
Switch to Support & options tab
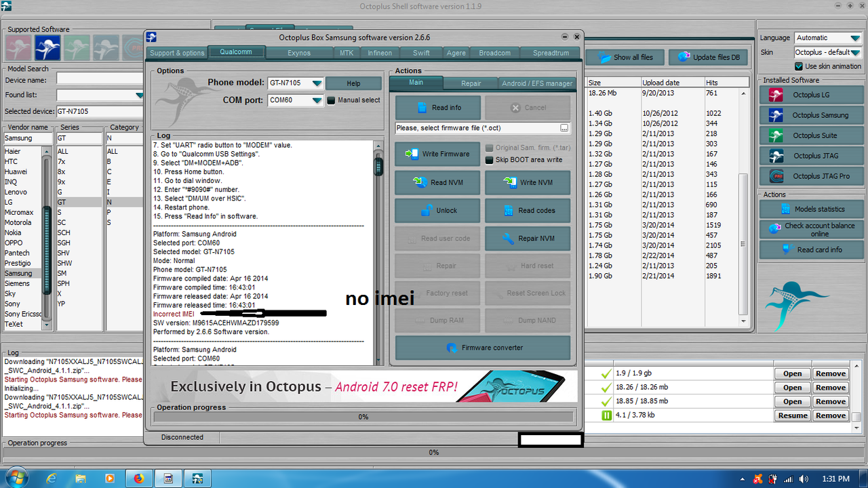177,53
